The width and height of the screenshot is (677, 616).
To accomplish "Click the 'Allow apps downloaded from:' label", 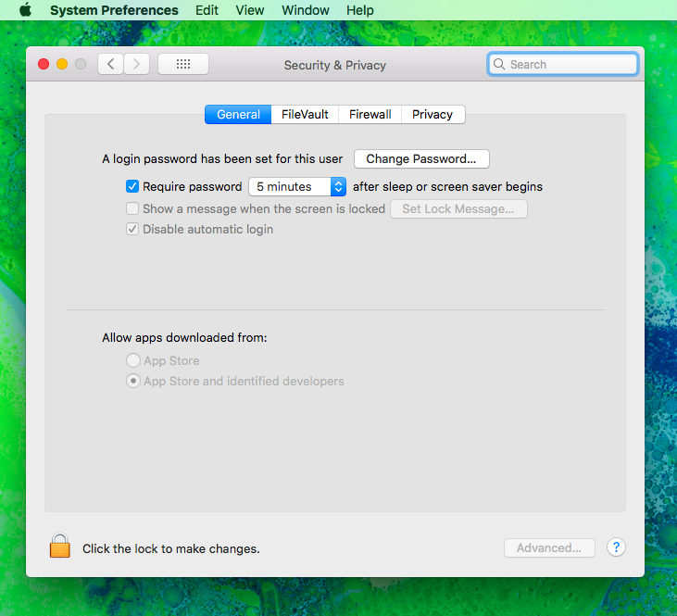I will tap(184, 337).
